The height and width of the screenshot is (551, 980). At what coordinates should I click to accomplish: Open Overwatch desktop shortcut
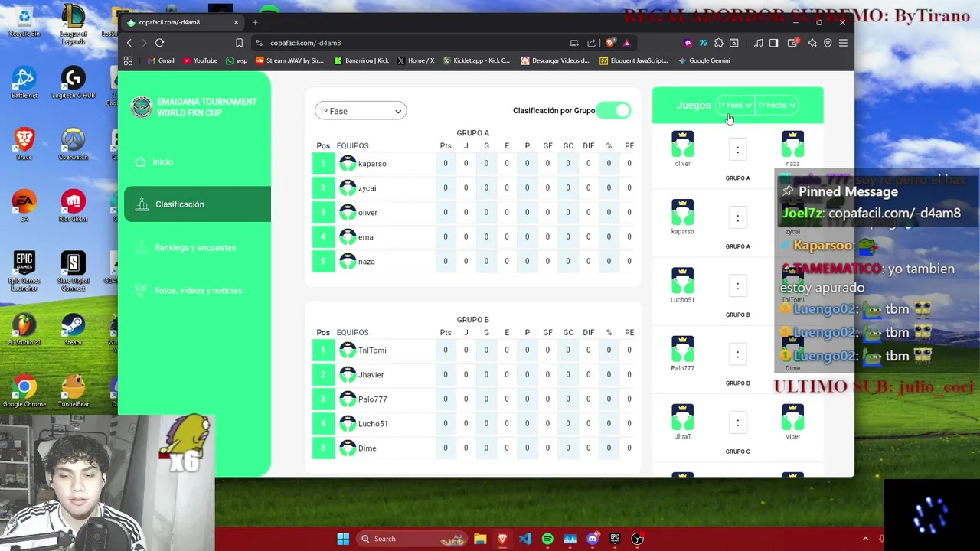coord(73,144)
